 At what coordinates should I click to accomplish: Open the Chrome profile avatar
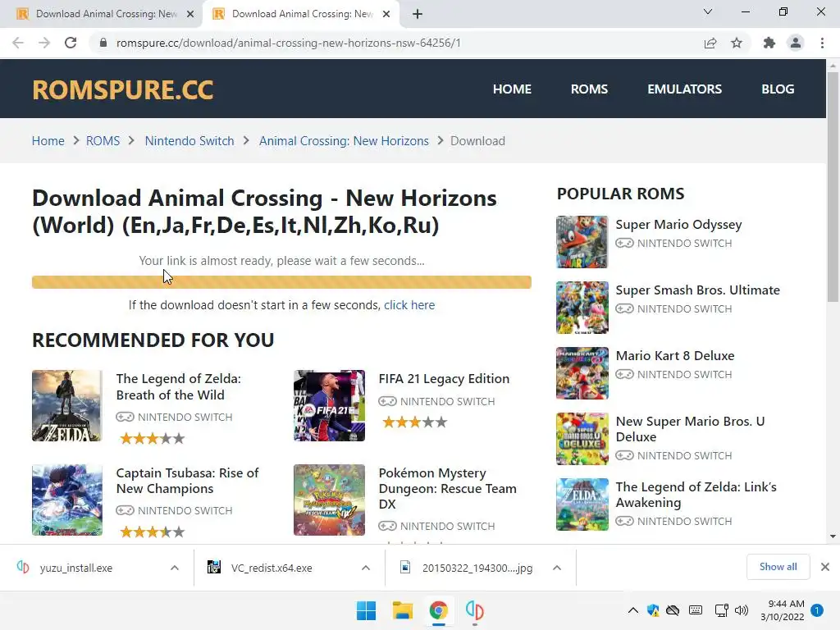pyautogui.click(x=796, y=43)
